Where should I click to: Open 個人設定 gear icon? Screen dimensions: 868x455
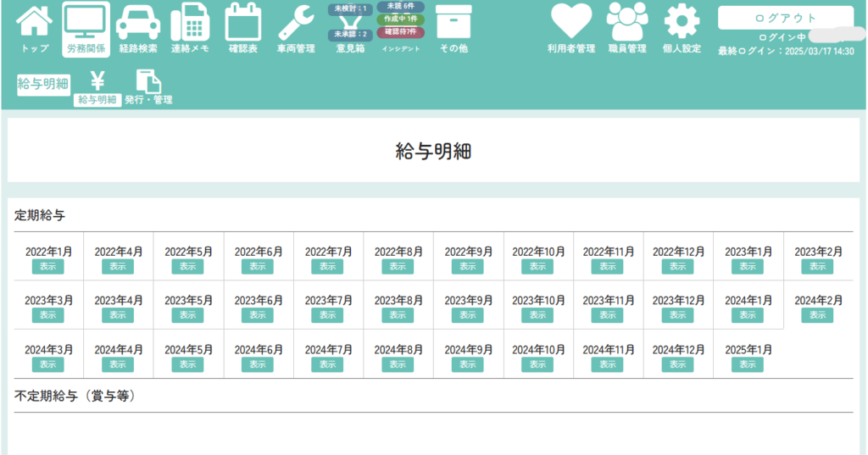[x=682, y=28]
